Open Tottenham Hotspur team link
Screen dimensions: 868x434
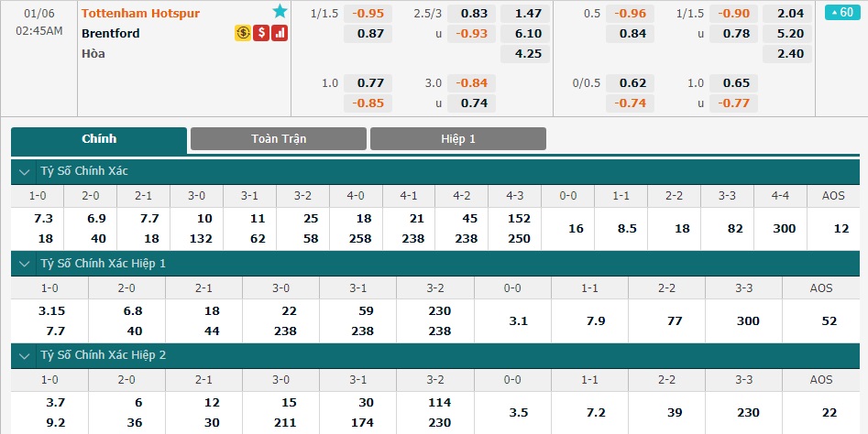140,13
